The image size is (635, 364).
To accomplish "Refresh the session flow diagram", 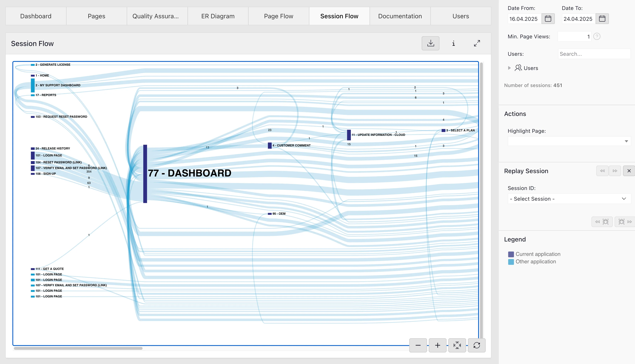I will click(477, 345).
